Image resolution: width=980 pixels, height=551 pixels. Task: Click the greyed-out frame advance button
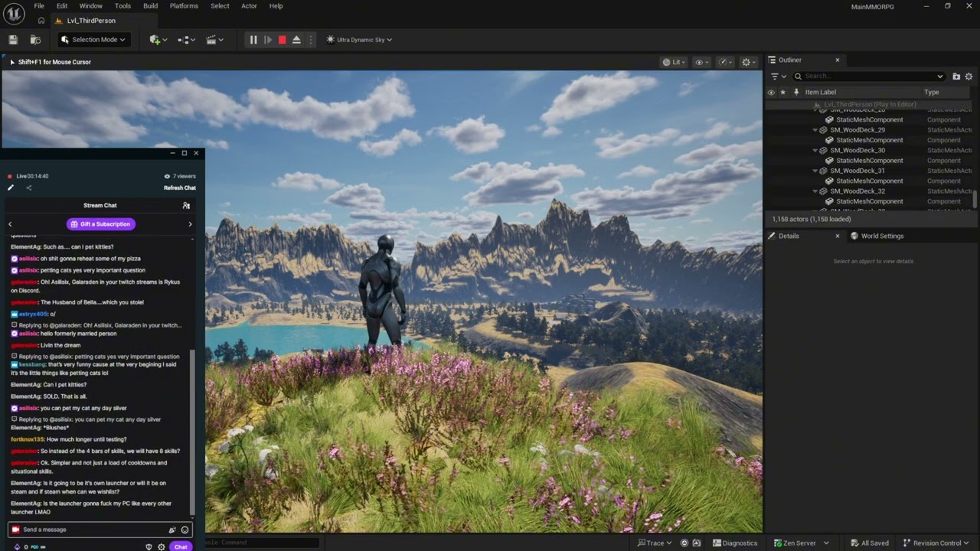coord(268,40)
